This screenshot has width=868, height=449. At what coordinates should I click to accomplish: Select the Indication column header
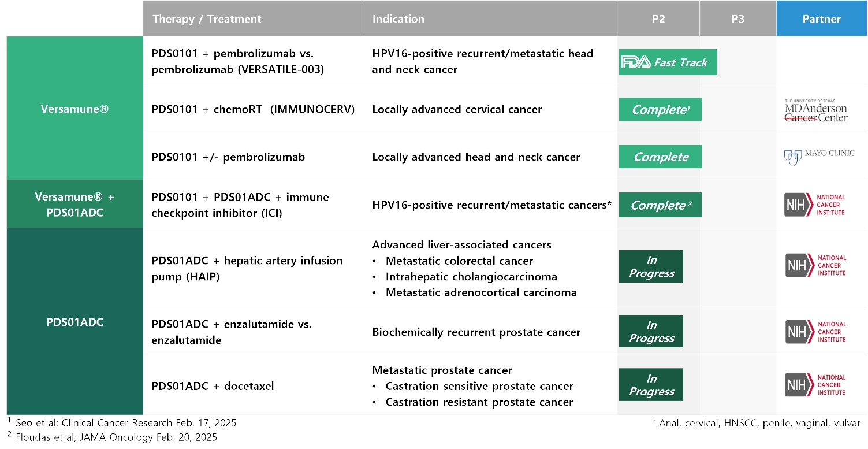(398, 19)
